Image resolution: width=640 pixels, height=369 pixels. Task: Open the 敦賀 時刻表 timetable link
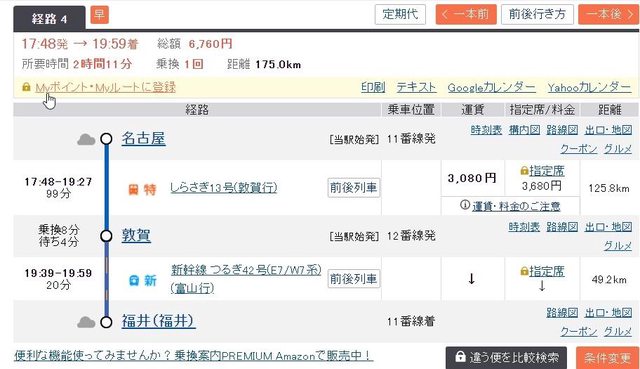[x=524, y=227]
